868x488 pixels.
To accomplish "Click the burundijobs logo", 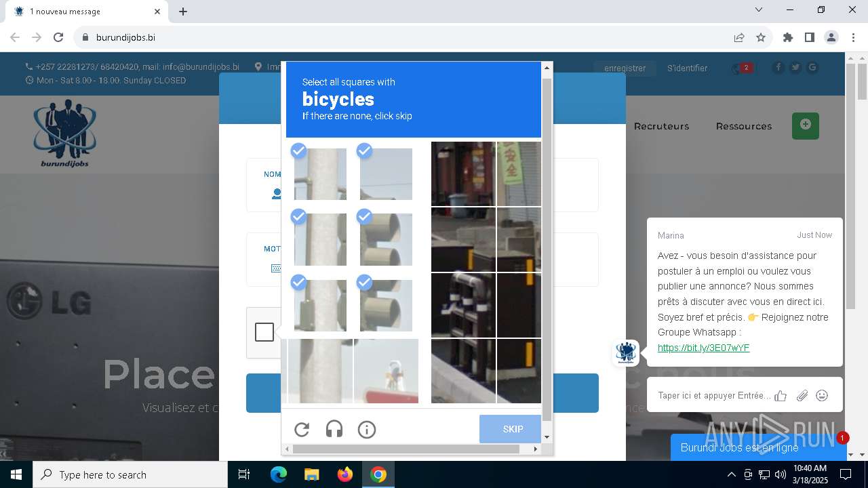I will (x=65, y=133).
